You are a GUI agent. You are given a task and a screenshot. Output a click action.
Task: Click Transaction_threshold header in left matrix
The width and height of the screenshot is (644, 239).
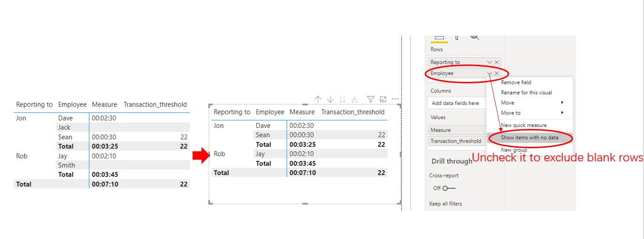tap(155, 104)
